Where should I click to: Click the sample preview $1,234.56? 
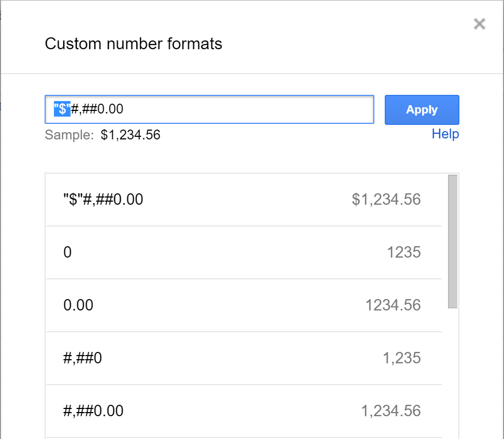tap(131, 135)
